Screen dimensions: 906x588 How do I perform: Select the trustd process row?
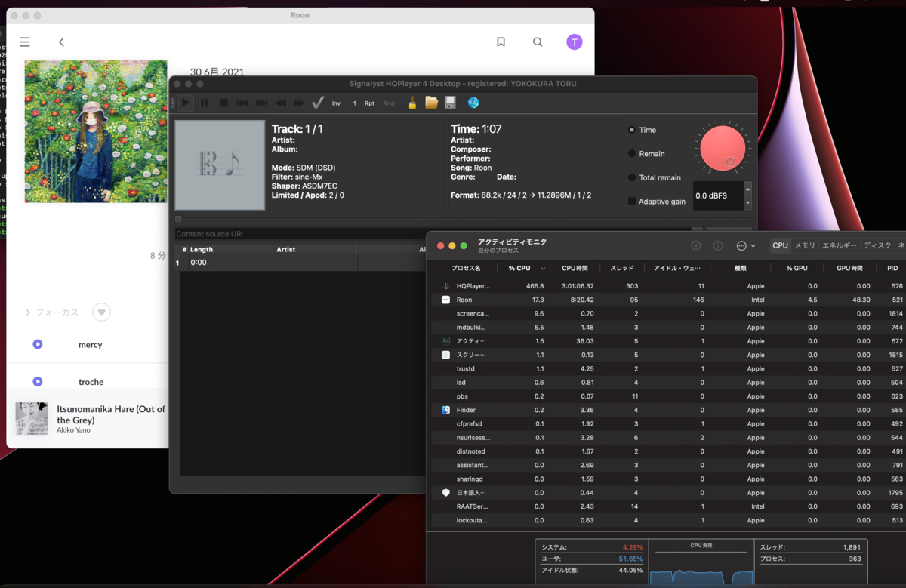[668, 368]
